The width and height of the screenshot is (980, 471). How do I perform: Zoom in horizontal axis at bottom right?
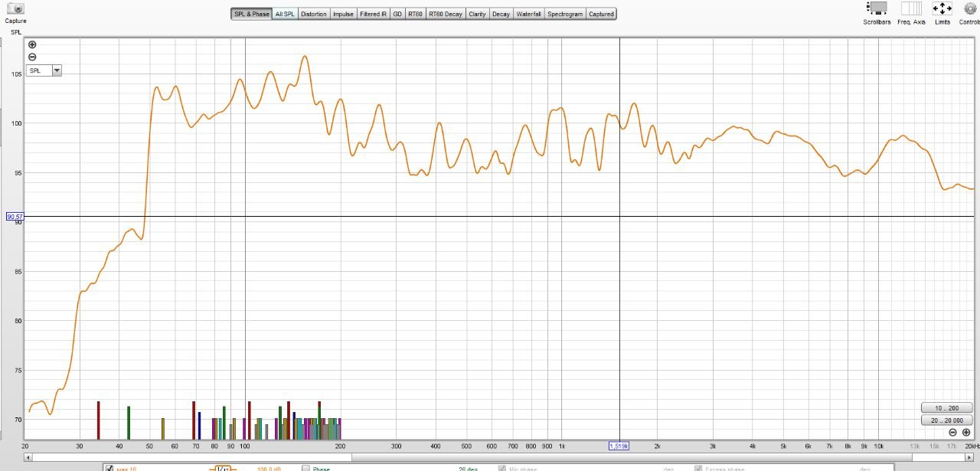pos(966,433)
